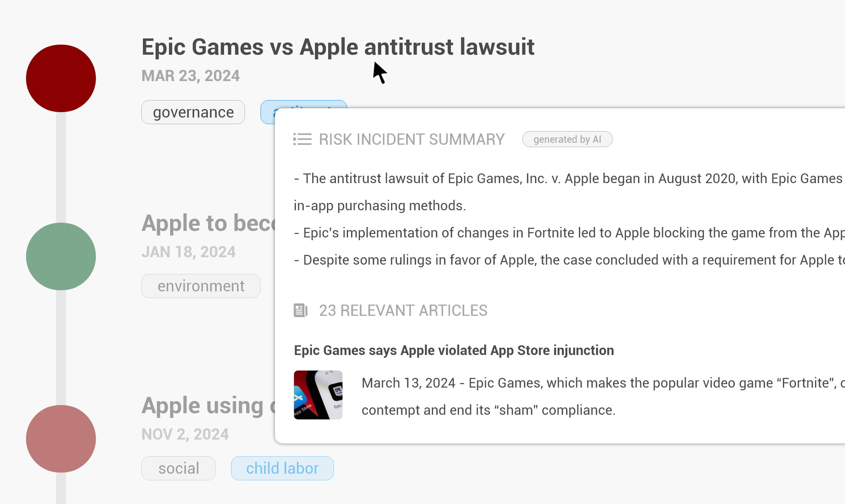Click the generated by AI badge
Screen dimensions: 845x504
567,139
